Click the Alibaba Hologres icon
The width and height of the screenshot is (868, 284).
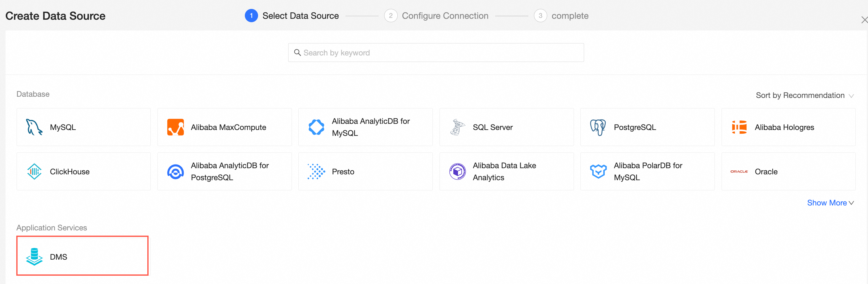click(x=739, y=127)
